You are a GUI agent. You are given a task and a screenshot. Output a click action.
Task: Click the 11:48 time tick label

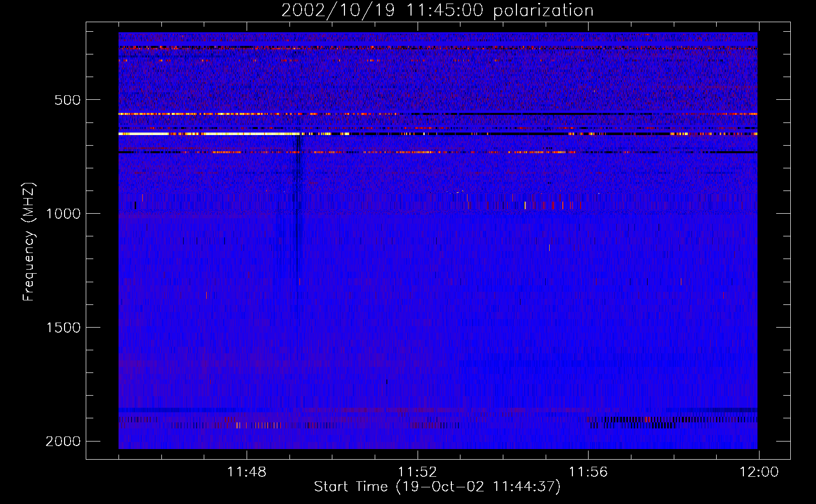point(247,472)
